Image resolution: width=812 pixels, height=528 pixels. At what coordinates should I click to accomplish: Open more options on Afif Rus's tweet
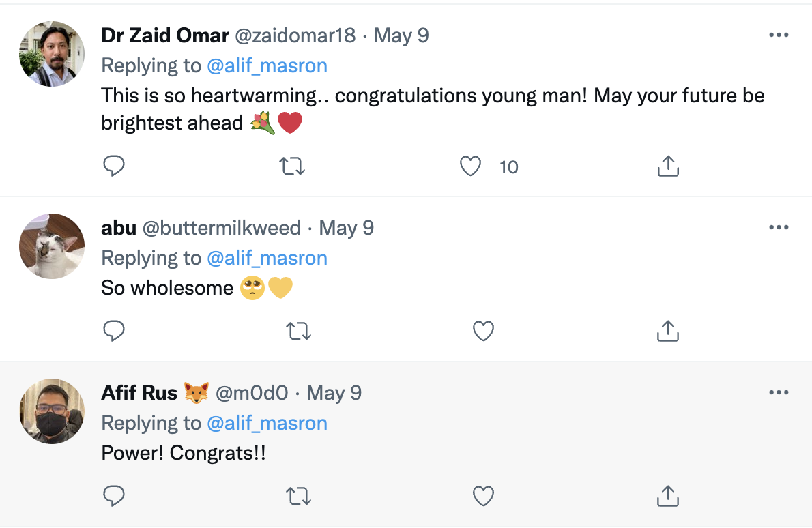point(779,393)
